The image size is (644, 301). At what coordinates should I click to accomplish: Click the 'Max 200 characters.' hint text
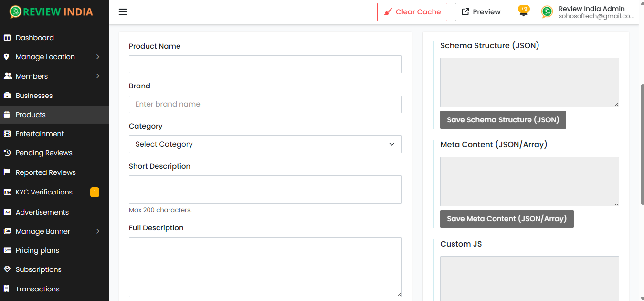(x=160, y=210)
